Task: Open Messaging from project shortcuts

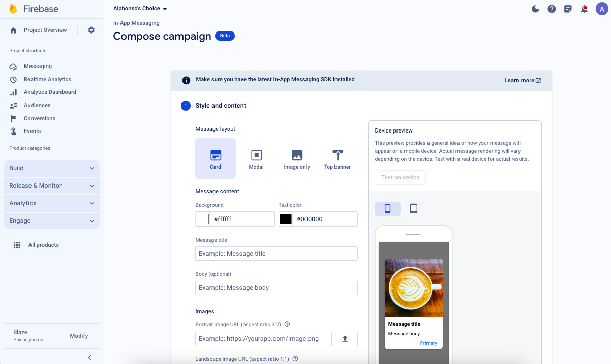Action: (x=38, y=66)
